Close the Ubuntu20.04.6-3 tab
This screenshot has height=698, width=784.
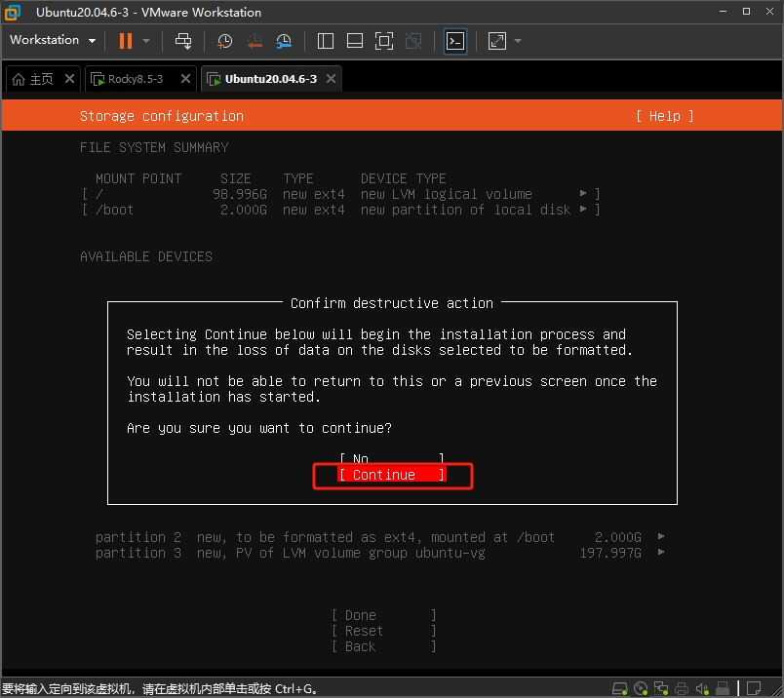[331, 79]
